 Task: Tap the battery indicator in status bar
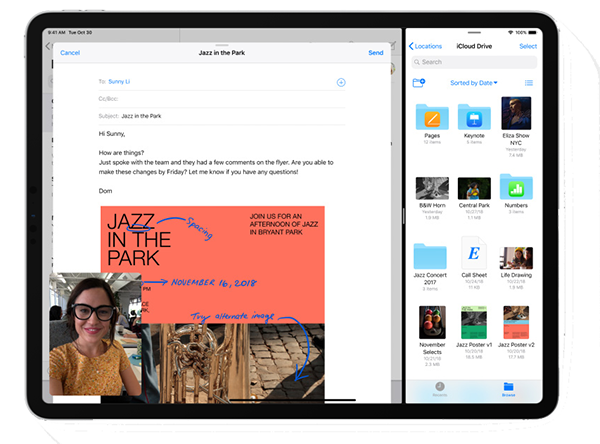[533, 33]
